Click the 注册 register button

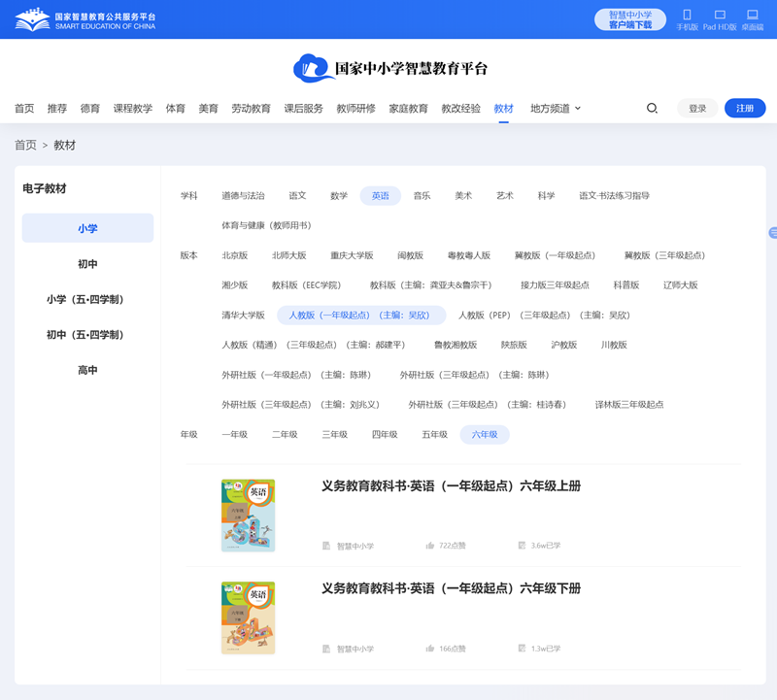point(744,108)
